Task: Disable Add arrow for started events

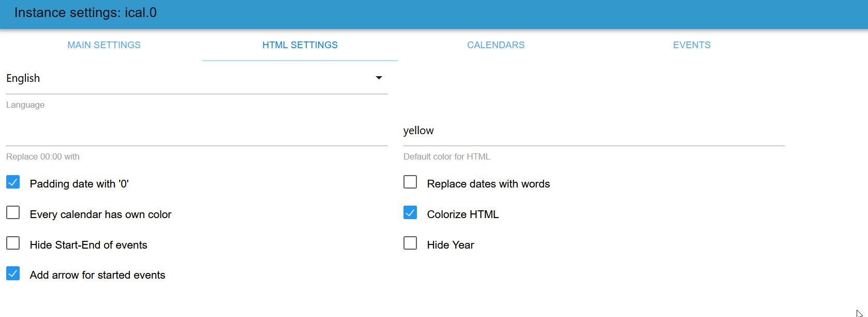Action: pos(13,273)
